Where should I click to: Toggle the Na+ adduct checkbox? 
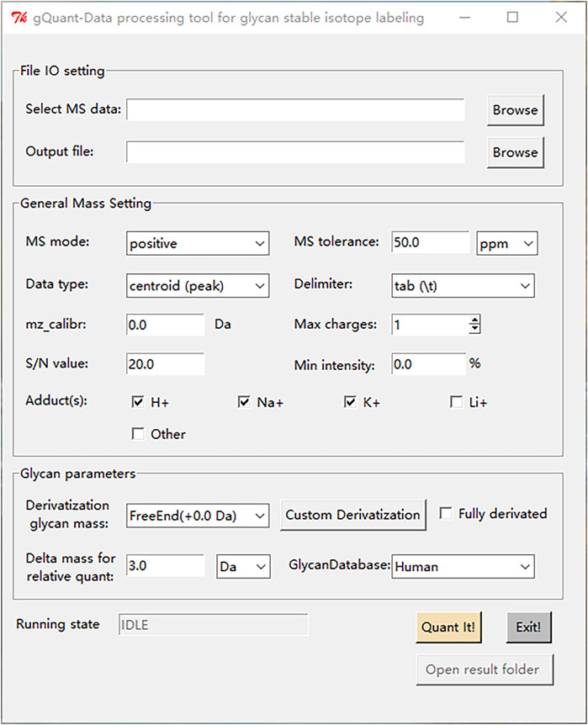[244, 401]
